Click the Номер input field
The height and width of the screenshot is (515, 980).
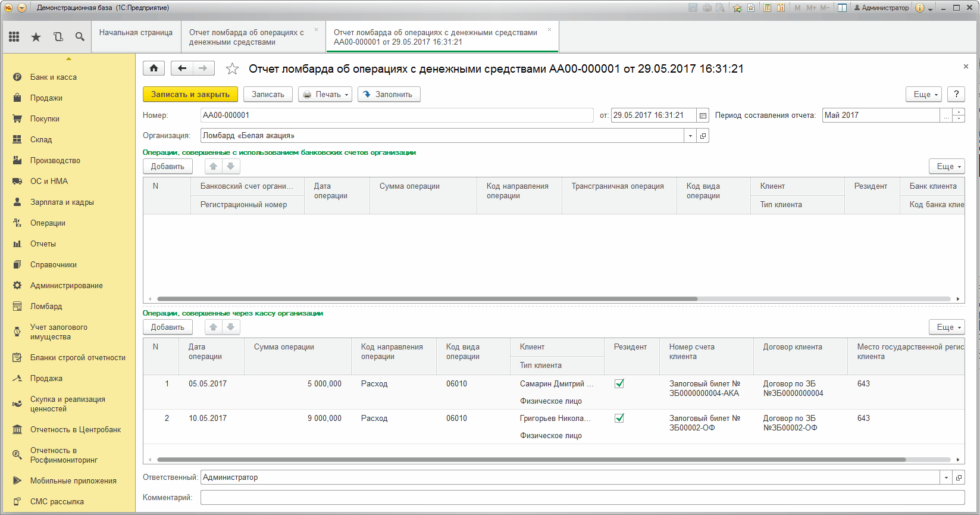[397, 116]
